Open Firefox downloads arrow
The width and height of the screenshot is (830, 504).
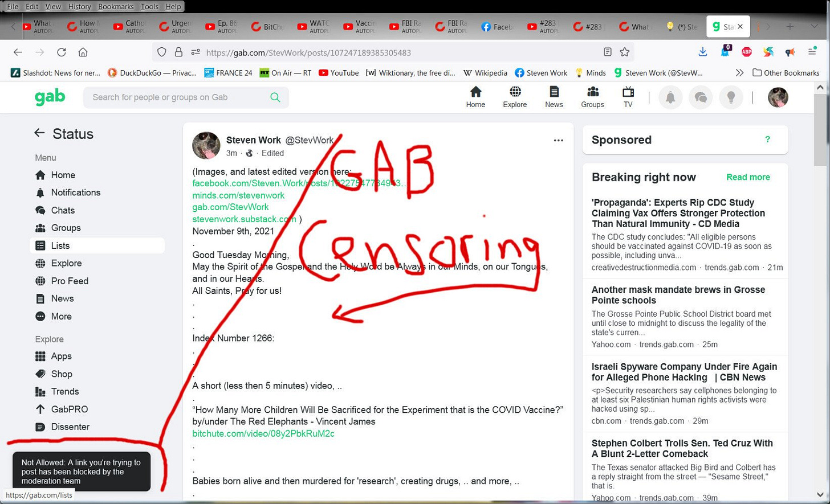click(x=703, y=52)
